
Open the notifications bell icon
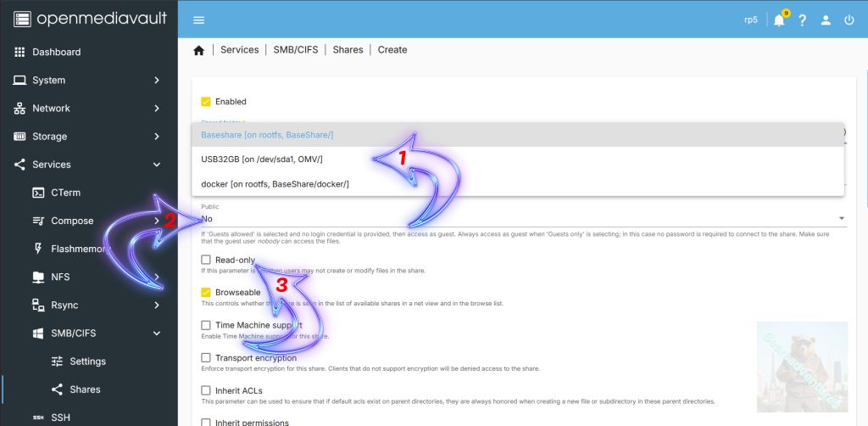[x=779, y=20]
